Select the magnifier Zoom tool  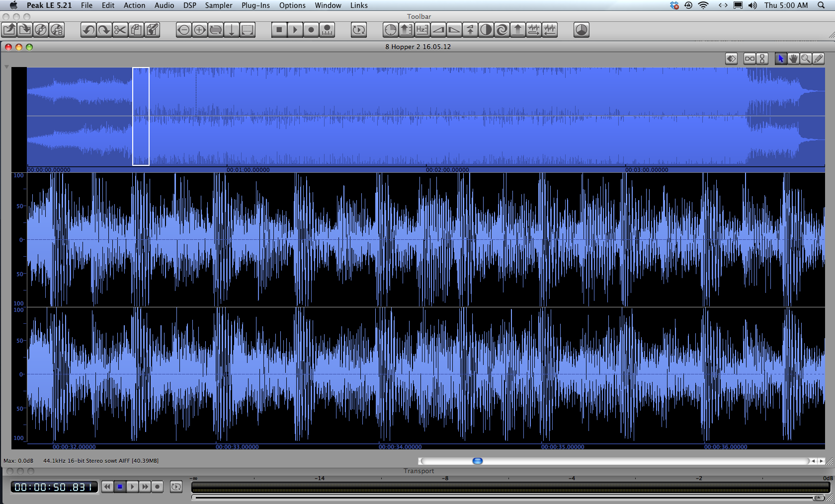pos(806,59)
